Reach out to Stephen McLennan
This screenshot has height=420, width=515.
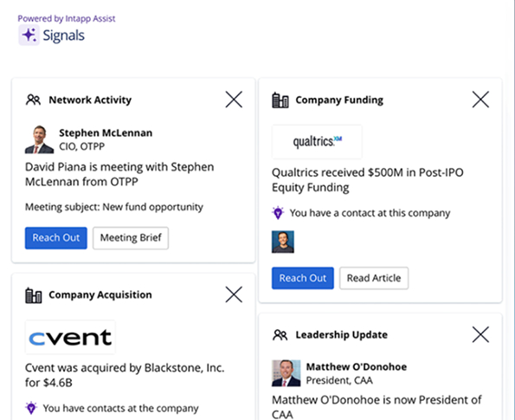[56, 238]
